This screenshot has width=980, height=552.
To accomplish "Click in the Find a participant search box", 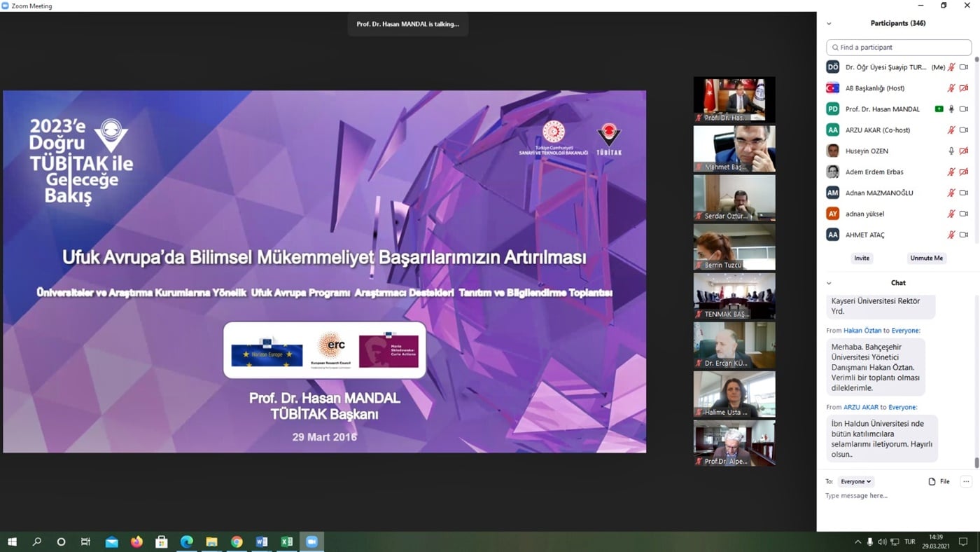I will tap(899, 47).
